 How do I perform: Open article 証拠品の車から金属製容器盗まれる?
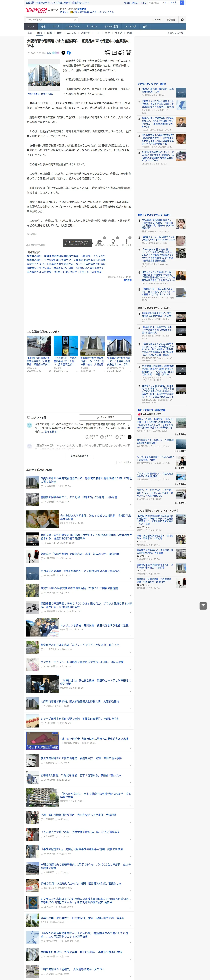click(x=86, y=480)
